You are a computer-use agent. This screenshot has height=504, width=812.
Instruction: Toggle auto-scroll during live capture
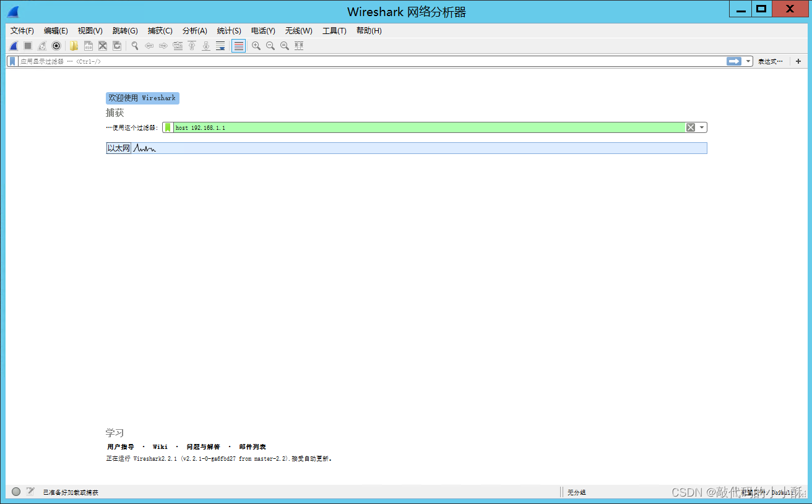point(220,46)
